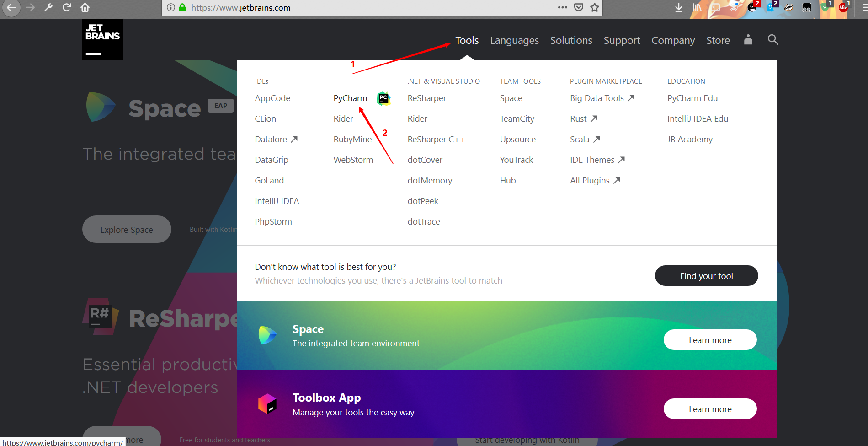This screenshot has height=446, width=868.
Task: Open the RubyMine link
Action: (352, 139)
